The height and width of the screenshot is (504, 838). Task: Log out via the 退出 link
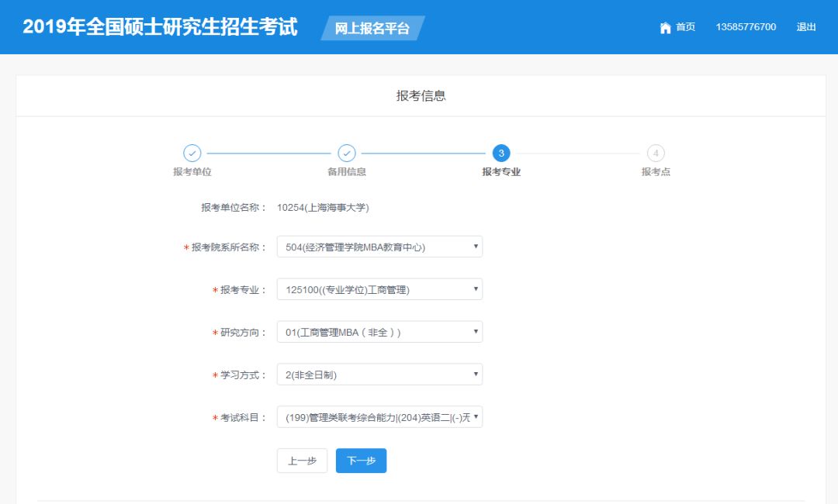(x=806, y=27)
